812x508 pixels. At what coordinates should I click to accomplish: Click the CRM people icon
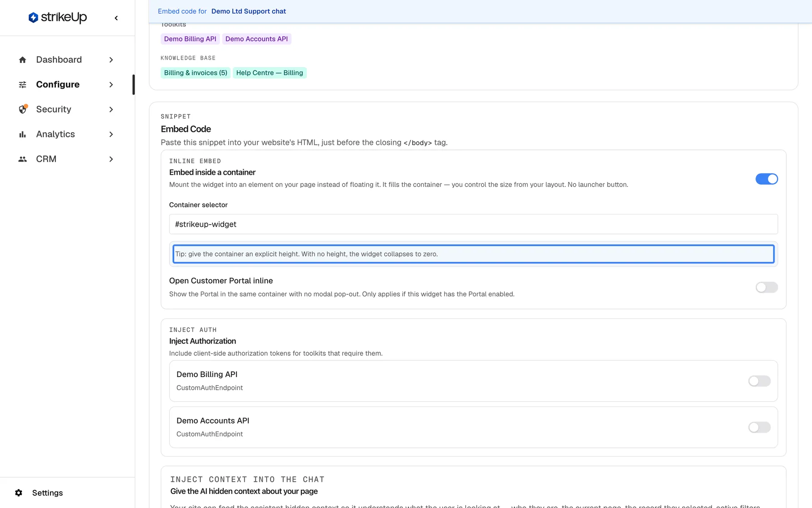[x=23, y=159]
